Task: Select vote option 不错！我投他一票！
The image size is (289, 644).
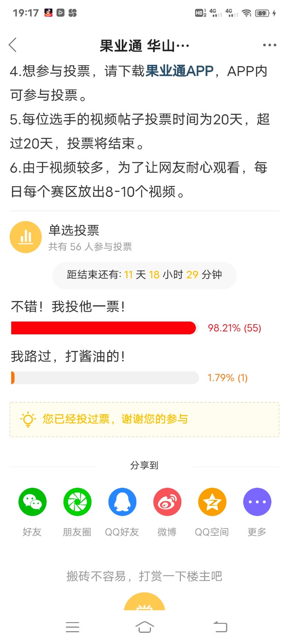Action: click(x=68, y=307)
